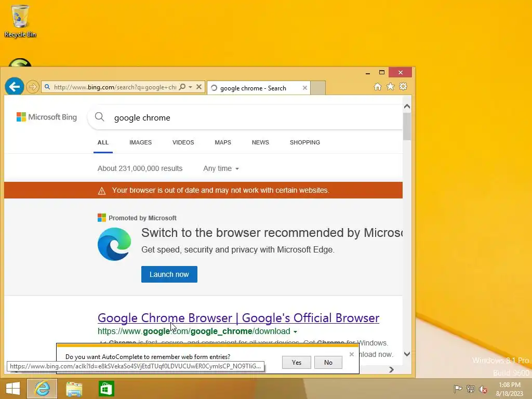Click the horizontal scrollbar right arrow
The height and width of the screenshot is (399, 532).
click(x=392, y=369)
